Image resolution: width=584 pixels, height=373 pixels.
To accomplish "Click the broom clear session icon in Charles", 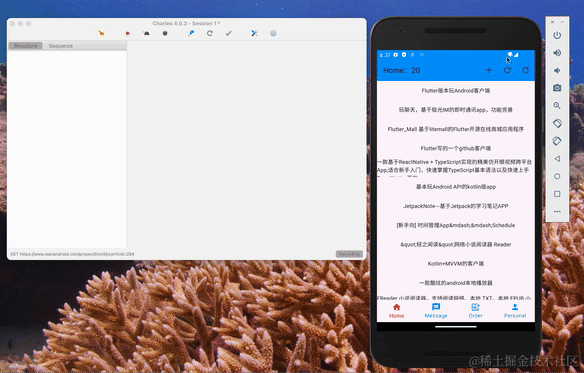I will pyautogui.click(x=101, y=33).
